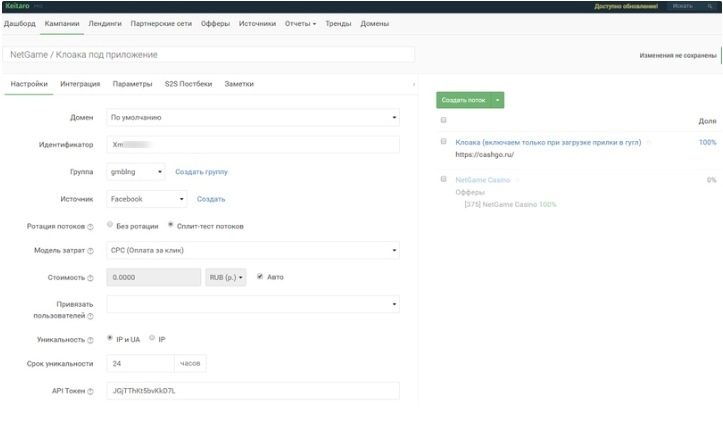
Task: Toggle the Авто cost checkbox
Action: (260, 277)
